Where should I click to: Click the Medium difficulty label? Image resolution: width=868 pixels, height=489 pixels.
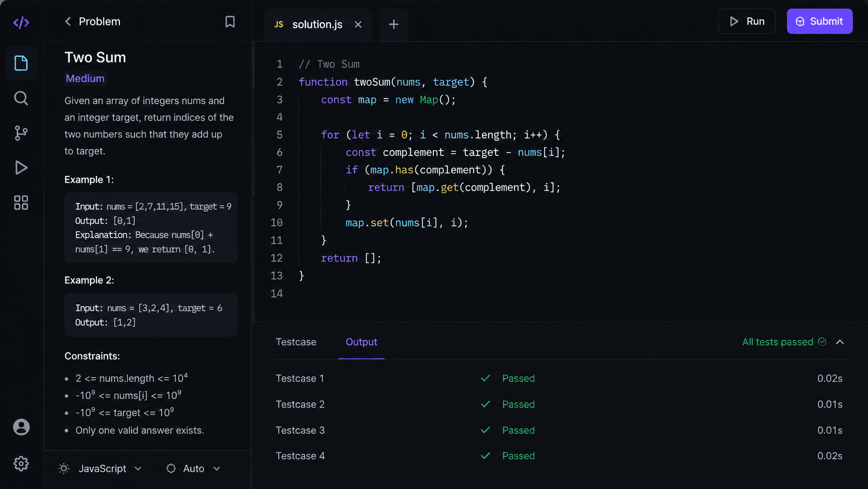85,78
